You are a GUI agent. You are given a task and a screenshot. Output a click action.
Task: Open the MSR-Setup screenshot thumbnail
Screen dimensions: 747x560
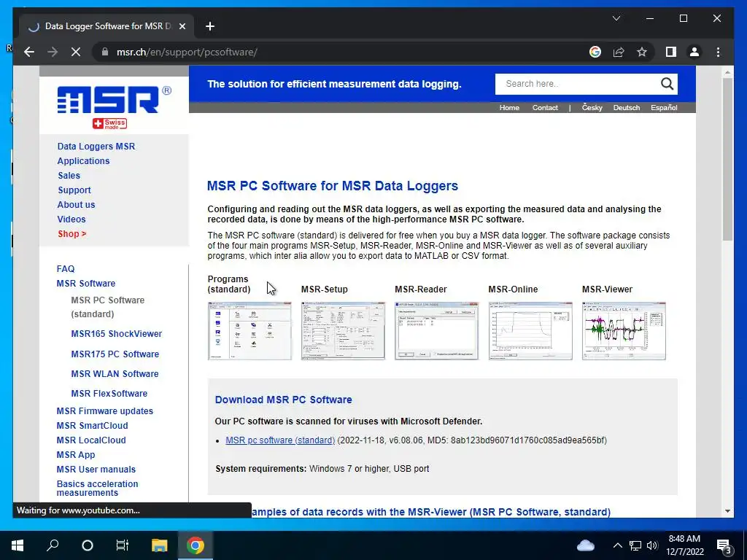(x=343, y=331)
